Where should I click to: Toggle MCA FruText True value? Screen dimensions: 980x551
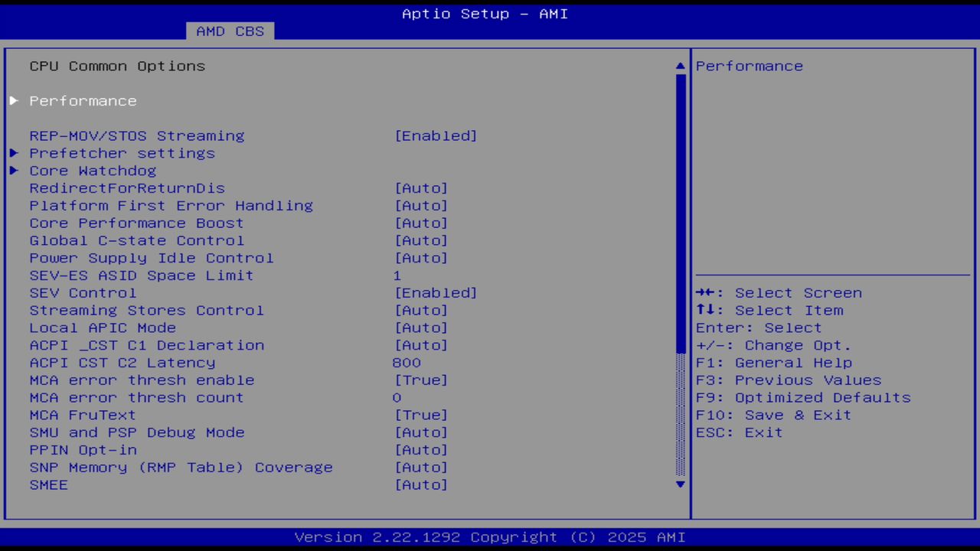[421, 416]
